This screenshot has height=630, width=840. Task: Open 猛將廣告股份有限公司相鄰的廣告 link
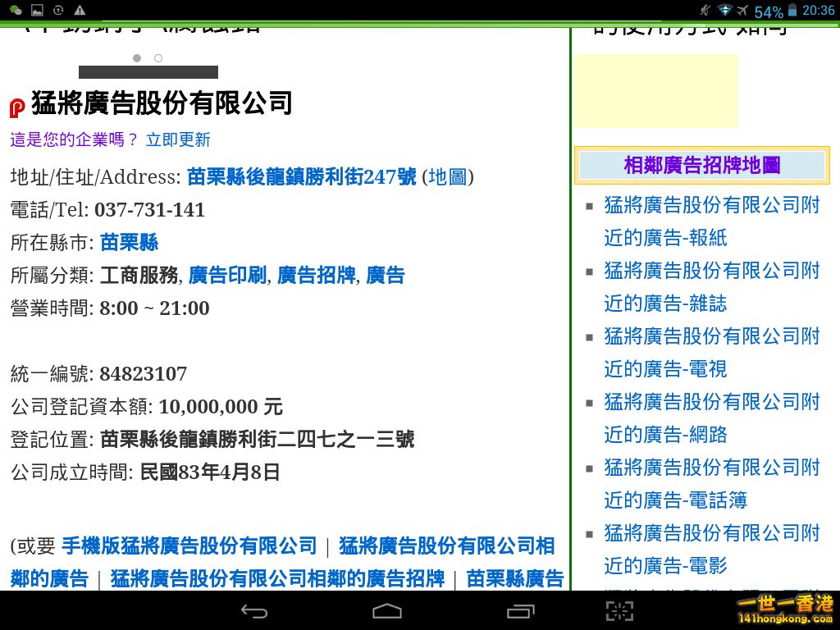[x=283, y=562]
